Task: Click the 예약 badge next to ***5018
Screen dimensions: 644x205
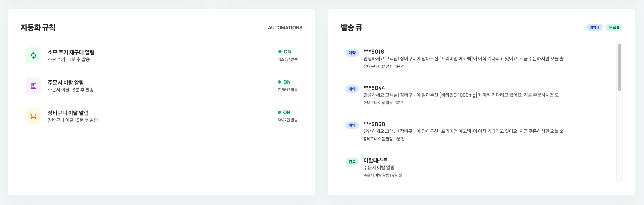Action: pyautogui.click(x=352, y=53)
